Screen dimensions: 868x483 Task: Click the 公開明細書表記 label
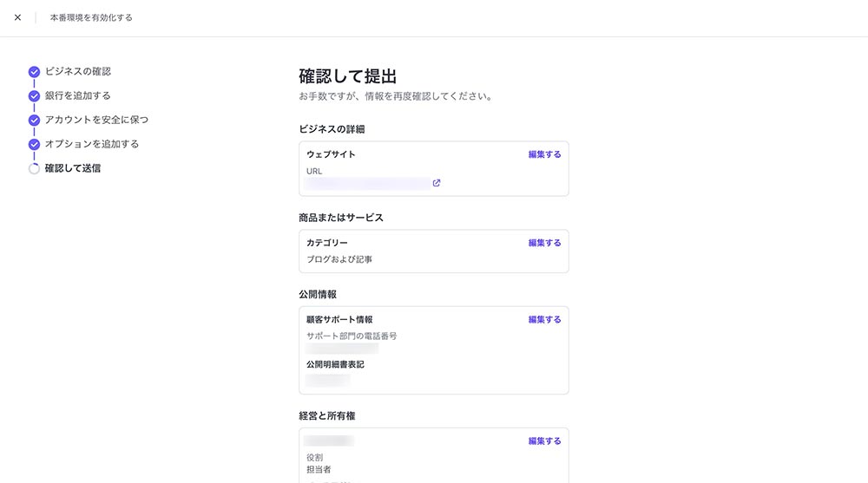pos(335,364)
